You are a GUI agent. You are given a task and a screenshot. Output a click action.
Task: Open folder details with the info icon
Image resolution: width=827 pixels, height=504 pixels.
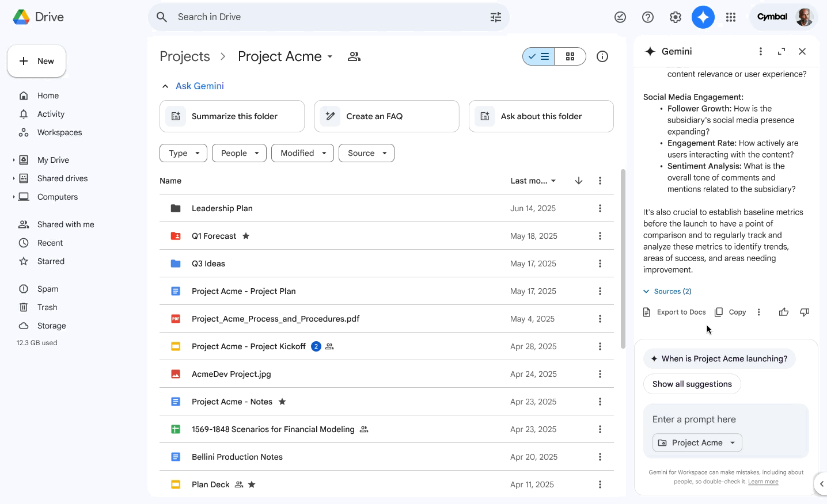tap(602, 56)
